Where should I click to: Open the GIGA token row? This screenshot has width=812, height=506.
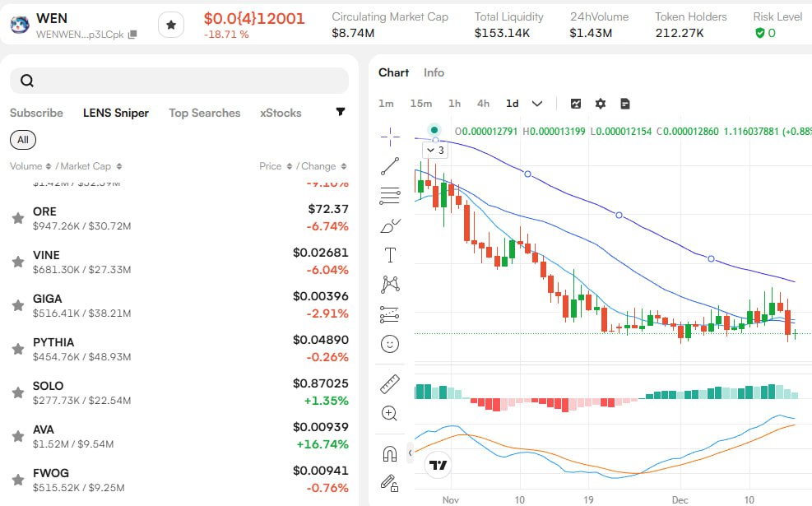click(x=179, y=305)
